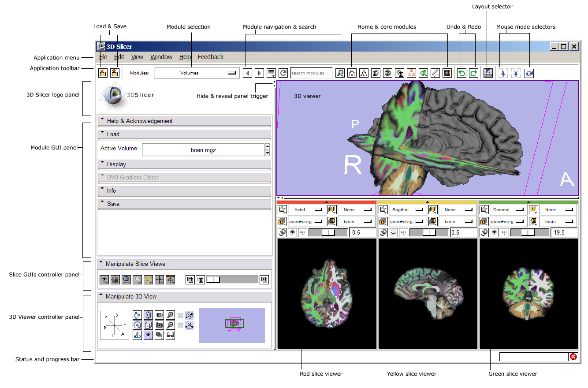588x388 pixels.
Task: Open the Modules dropdown showing Volumes
Action: pos(197,73)
